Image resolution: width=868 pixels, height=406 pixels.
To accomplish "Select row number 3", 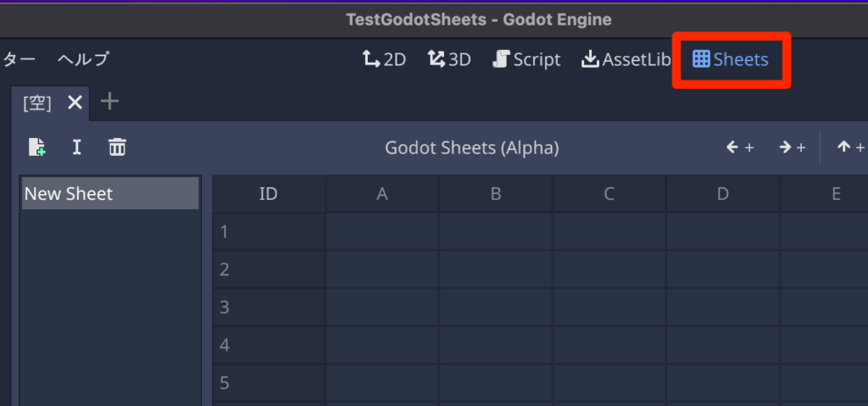I will point(269,307).
